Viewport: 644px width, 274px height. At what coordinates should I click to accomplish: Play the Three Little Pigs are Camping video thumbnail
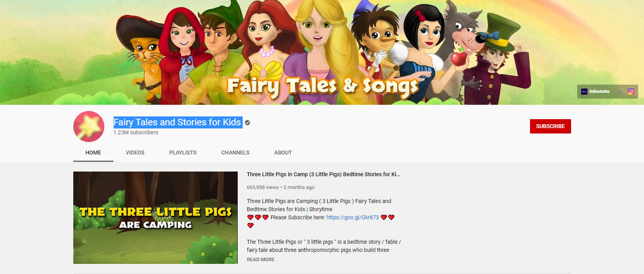click(x=155, y=218)
